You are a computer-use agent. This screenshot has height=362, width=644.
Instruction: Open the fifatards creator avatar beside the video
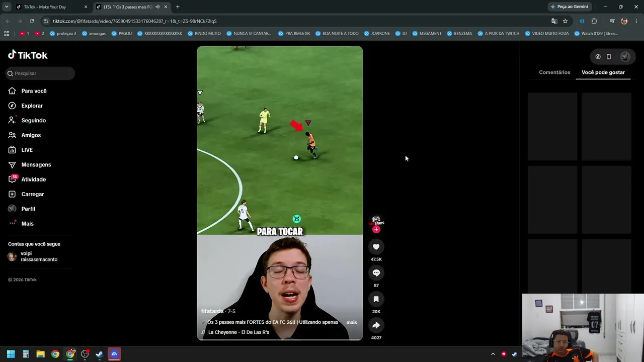(376, 220)
